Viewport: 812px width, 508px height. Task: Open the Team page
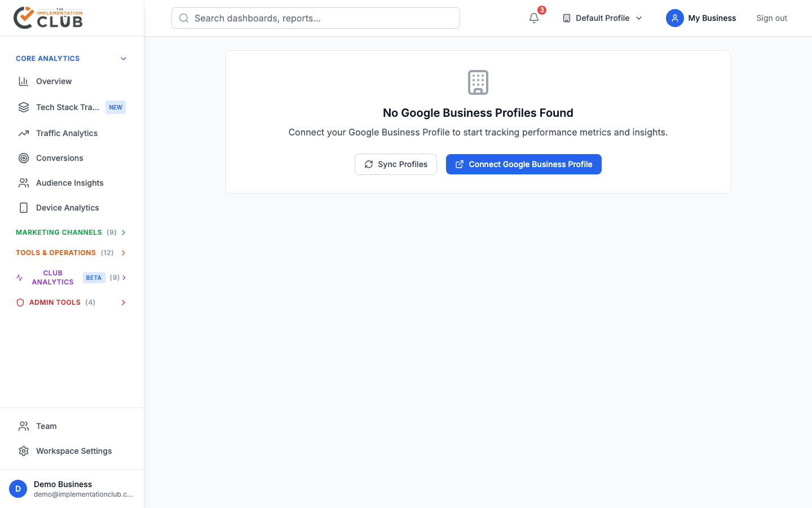[46, 426]
